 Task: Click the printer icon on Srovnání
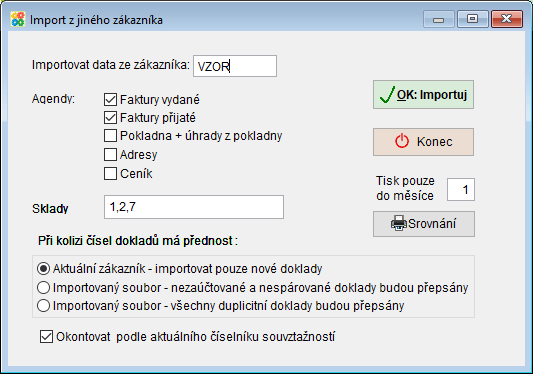coord(398,223)
